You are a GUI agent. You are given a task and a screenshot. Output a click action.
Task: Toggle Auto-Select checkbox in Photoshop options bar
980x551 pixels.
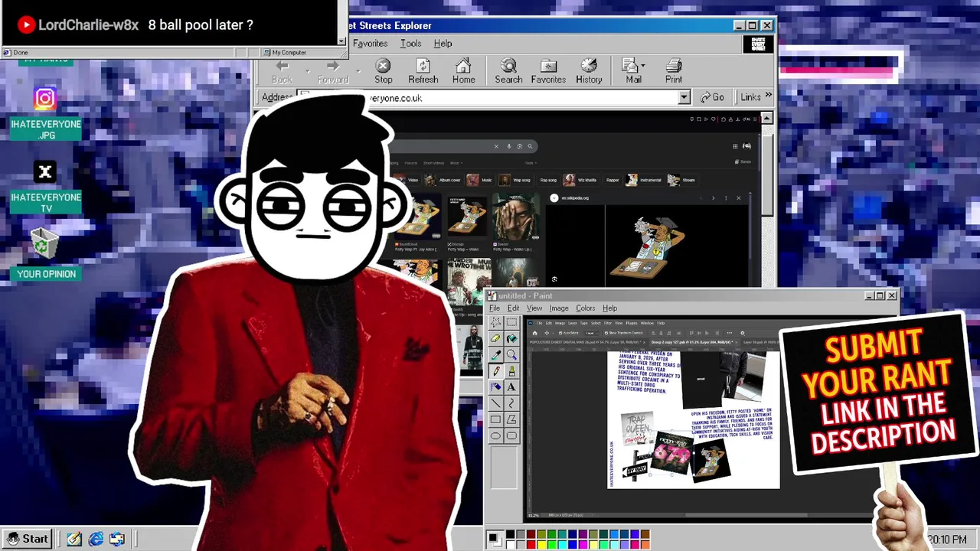(x=561, y=333)
